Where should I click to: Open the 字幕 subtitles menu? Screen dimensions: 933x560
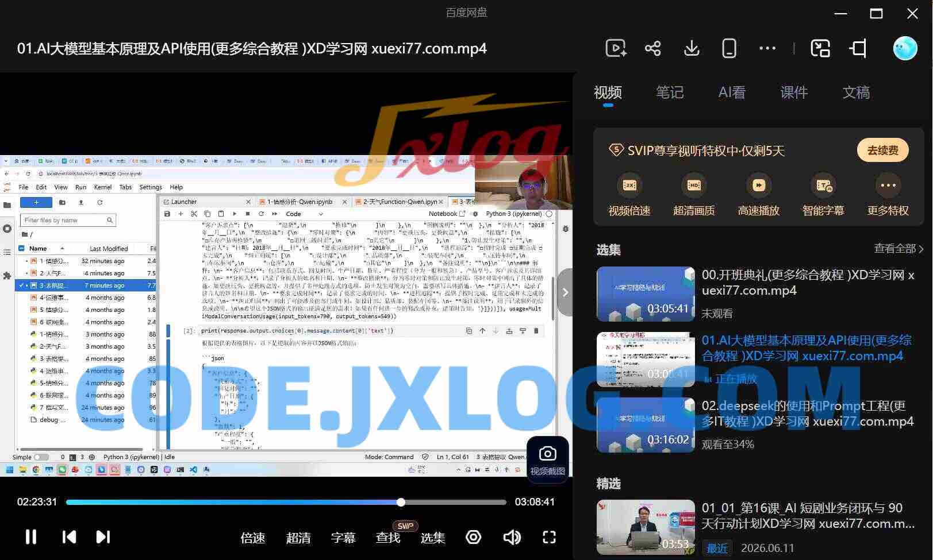pos(343,538)
